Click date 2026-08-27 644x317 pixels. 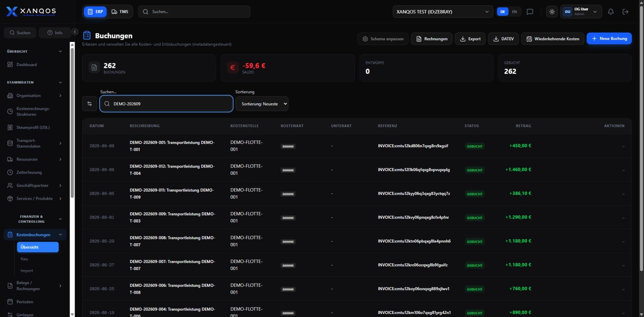point(102,265)
